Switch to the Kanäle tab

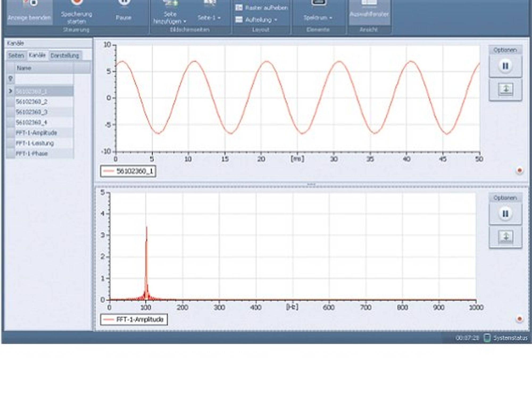(37, 55)
